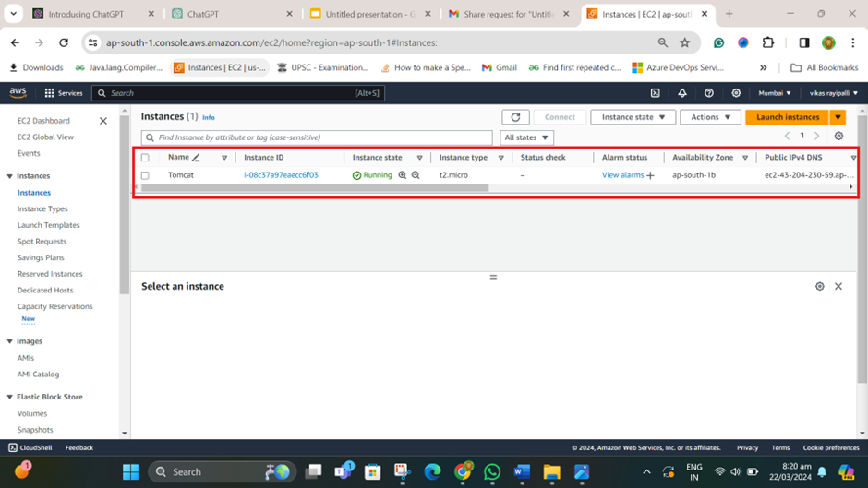Tick the Tomcat instance checkbox
Viewport: 868px width, 488px height.
[145, 175]
